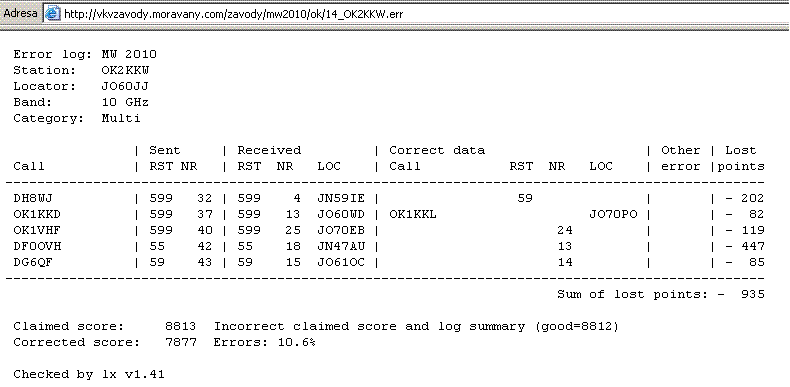Click the 'Errors: 10.6%' text
Viewport: 790px width, 387px height.
click(265, 342)
